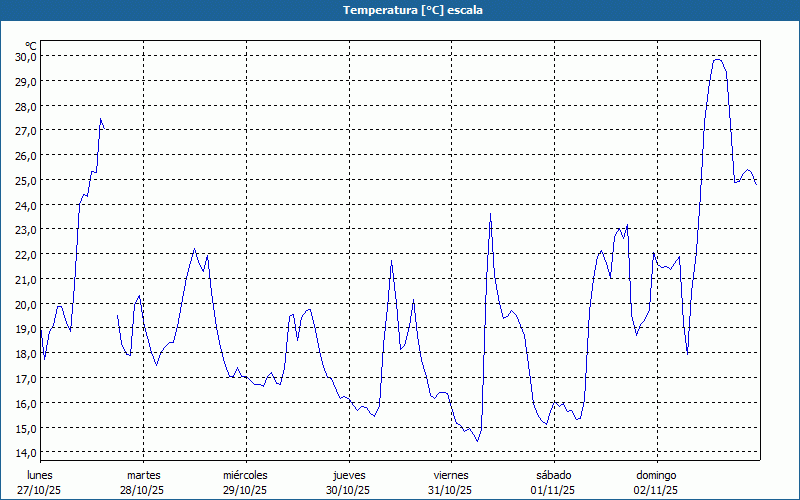Select the 'miércoles 29/10/25' date label
The height and width of the screenshot is (500, 800).
[x=245, y=483]
